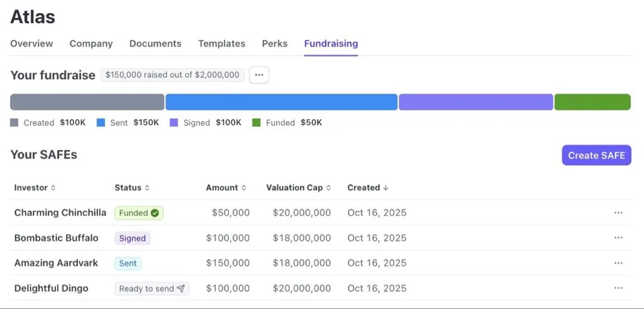Switch to the Overview tab

(x=31, y=43)
